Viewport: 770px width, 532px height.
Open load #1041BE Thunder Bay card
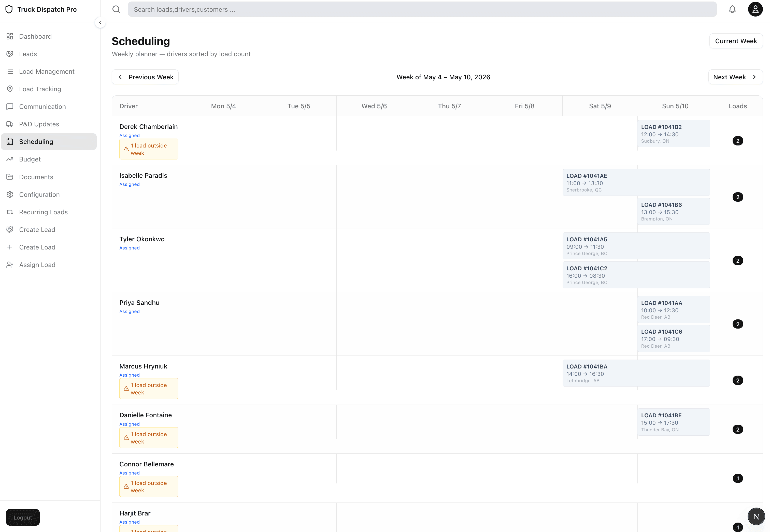pyautogui.click(x=673, y=422)
